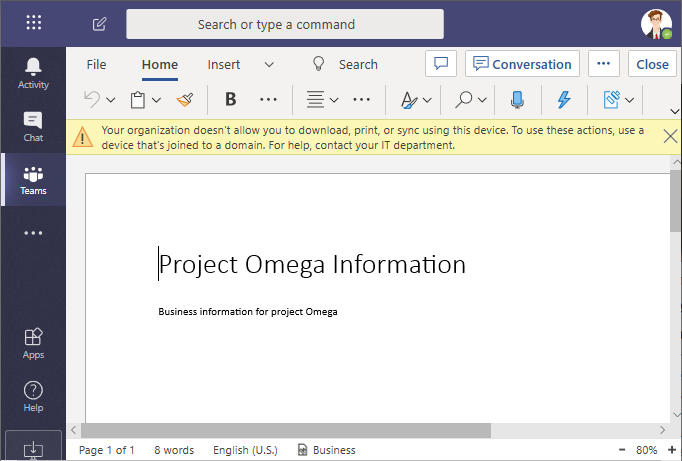Click the Help icon in sidebar
This screenshot has height=461, width=682.
pyautogui.click(x=33, y=394)
